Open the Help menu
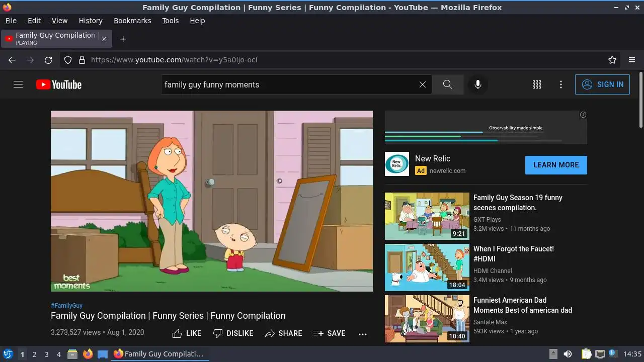Screen dimensions: 644x362 tap(197, 21)
